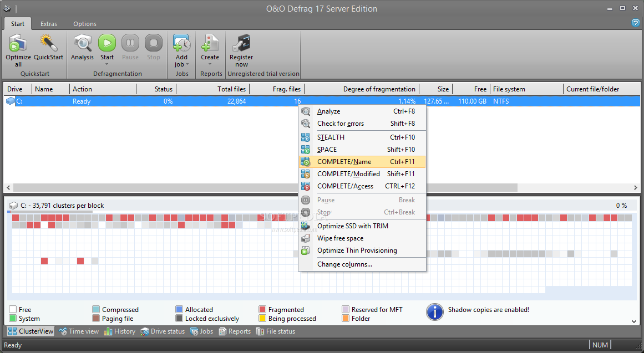Click the Fragmented red legend swatch

[262, 309]
